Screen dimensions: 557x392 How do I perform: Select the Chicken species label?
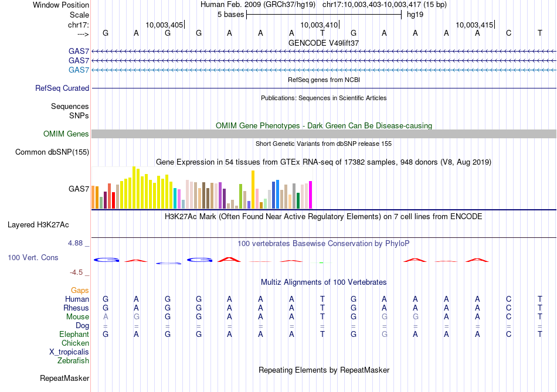tap(75, 343)
